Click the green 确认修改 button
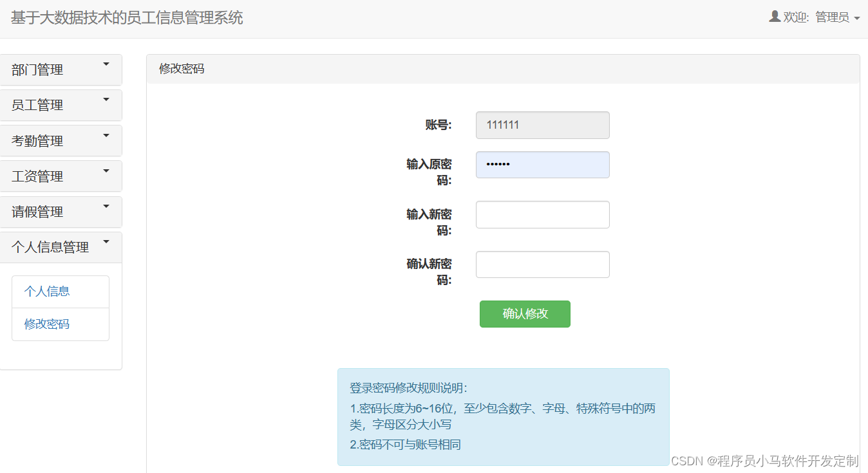Screen dimensions: 868x473 tap(525, 314)
